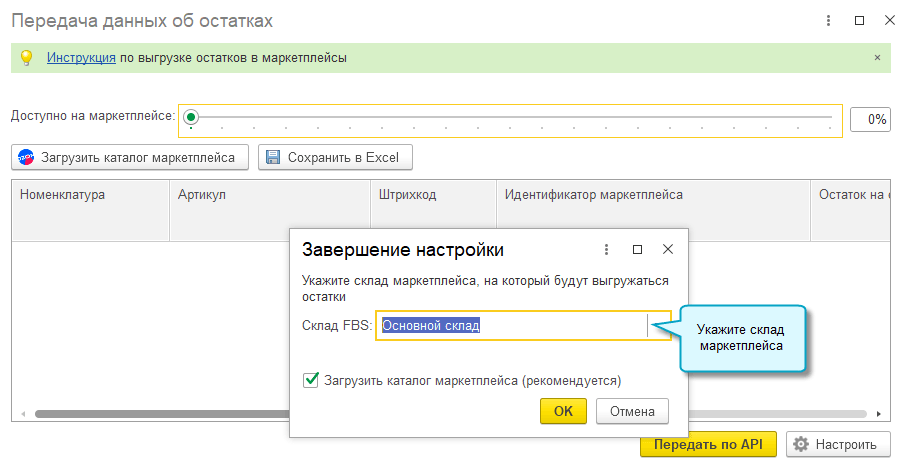Click Передать по API button
Image resolution: width=910 pixels, height=466 pixels.
pos(708,445)
